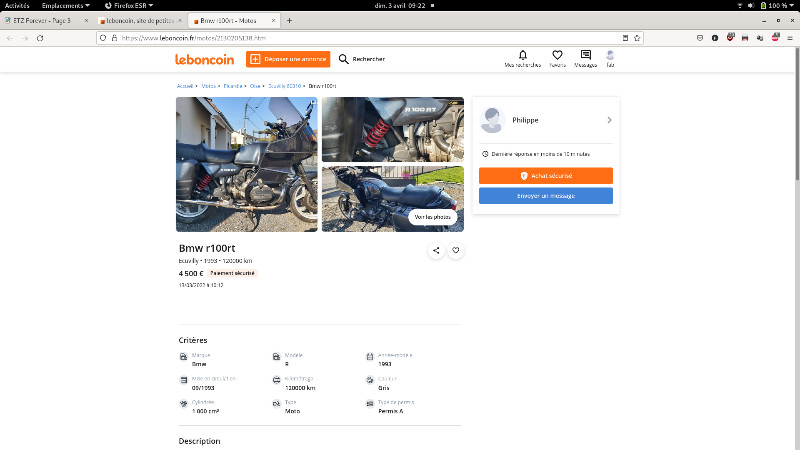Go back with browser back arrow

(x=10, y=38)
